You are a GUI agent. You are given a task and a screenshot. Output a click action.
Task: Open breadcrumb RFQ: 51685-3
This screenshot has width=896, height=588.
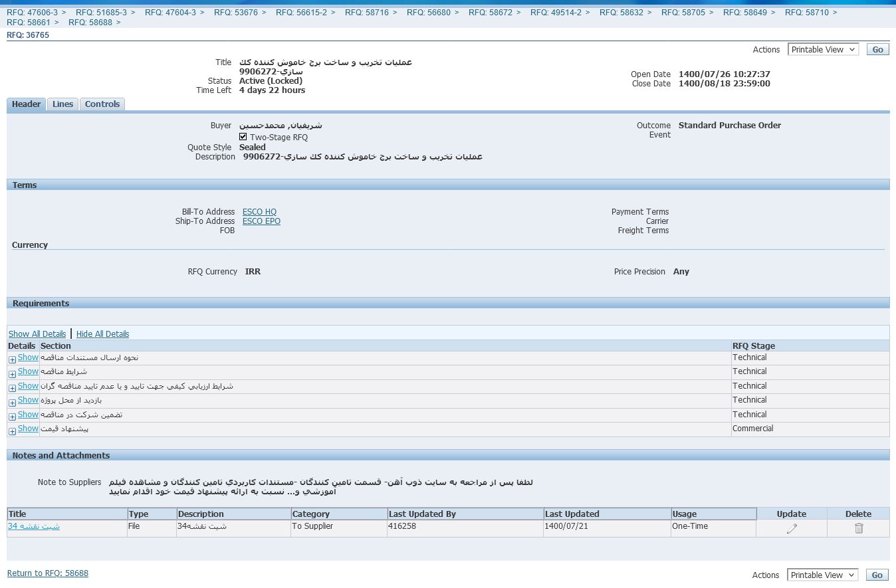pos(101,13)
